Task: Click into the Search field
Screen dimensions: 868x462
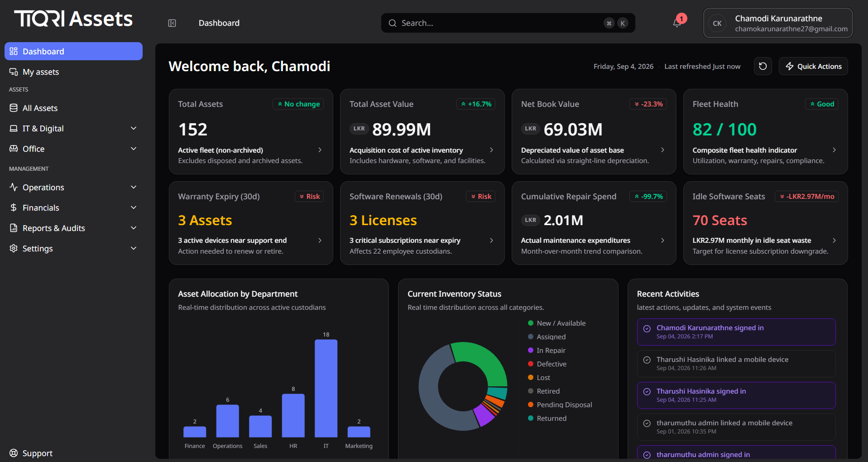Action: (x=508, y=23)
